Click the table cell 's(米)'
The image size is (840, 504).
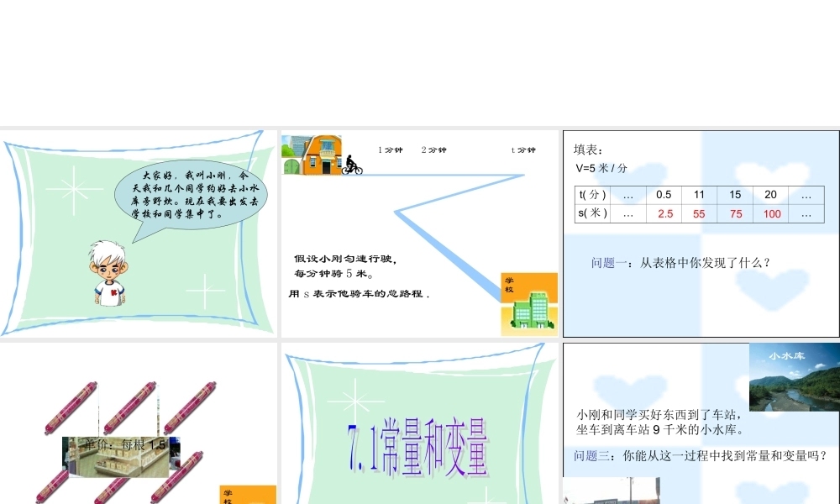[x=592, y=213]
